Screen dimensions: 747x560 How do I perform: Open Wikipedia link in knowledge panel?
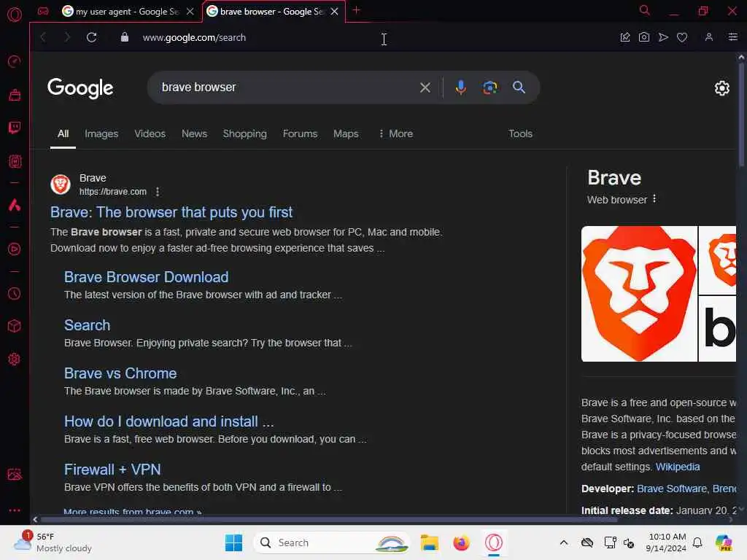678,467
